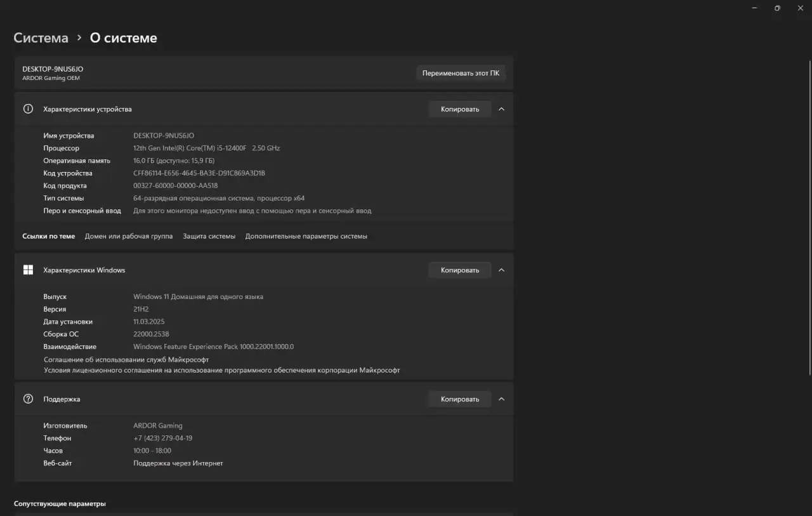Open the "Условия лицензионного соглашения" Microsoft software link
812x516 pixels.
pos(222,370)
